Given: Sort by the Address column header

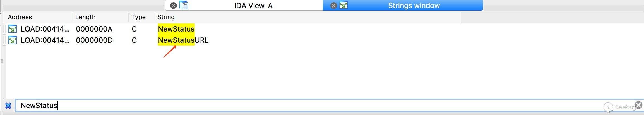Looking at the screenshot, I should click(x=20, y=17).
